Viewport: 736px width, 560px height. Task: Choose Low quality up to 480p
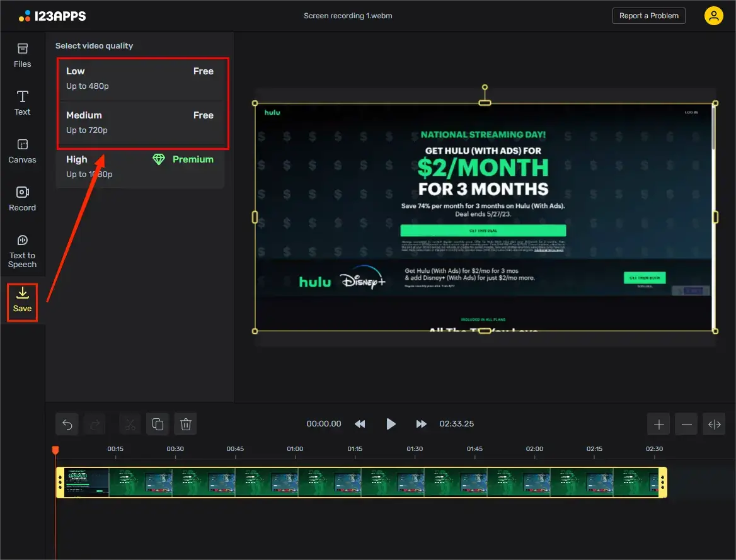[140, 78]
